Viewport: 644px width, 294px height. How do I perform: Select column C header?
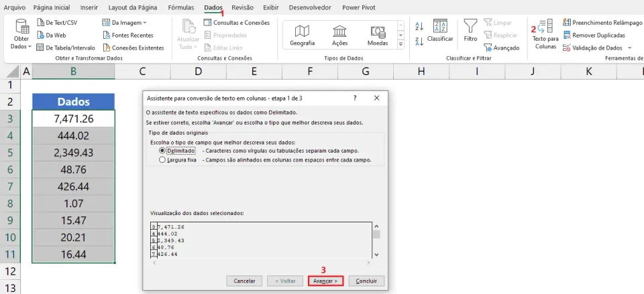click(142, 72)
